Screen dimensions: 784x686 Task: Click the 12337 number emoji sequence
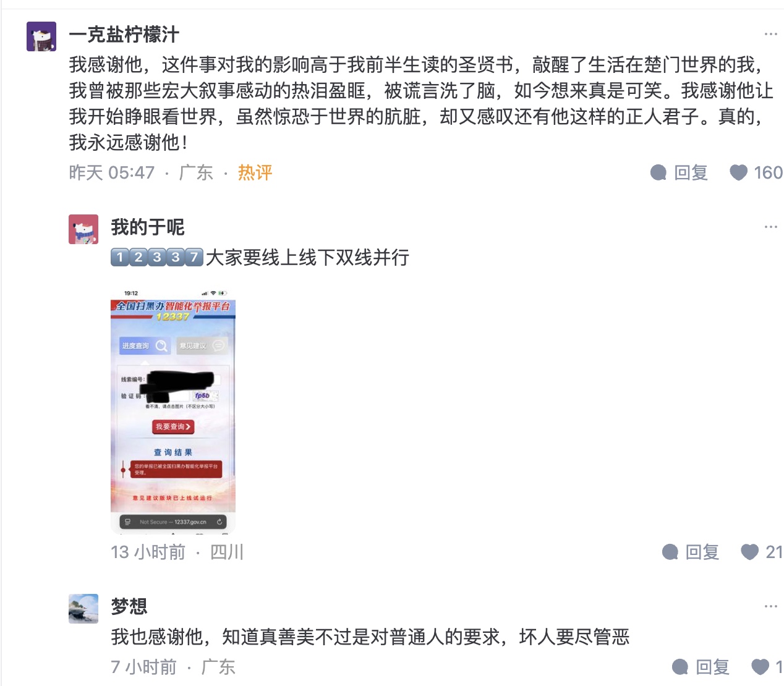pyautogui.click(x=157, y=257)
